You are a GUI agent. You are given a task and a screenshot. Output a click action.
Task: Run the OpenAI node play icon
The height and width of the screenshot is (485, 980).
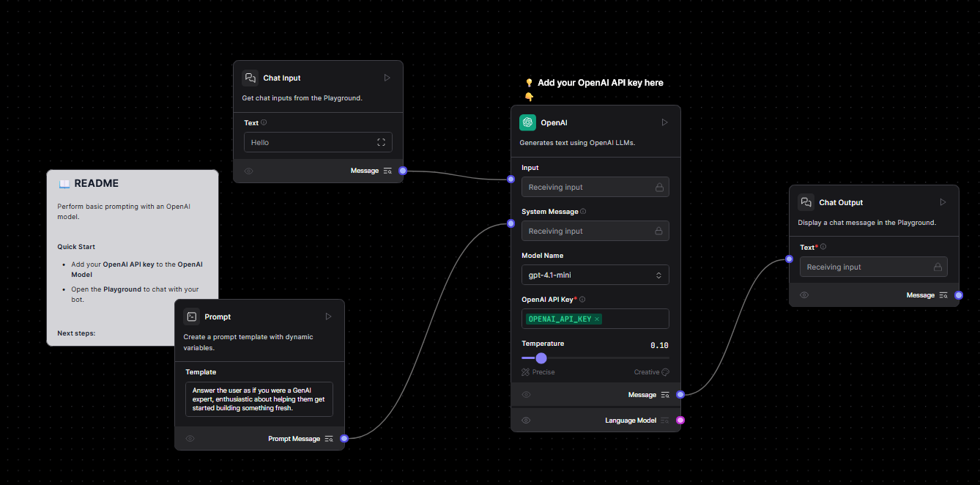(x=664, y=122)
